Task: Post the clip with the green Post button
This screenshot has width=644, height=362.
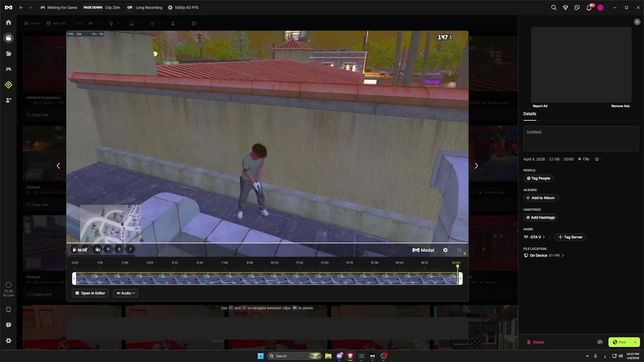Action: point(619,342)
